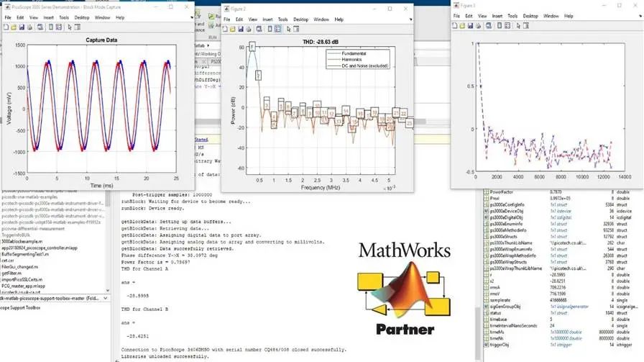Expand dock arrow in PicoScope capture window menu bar
This screenshot has height=362, width=644.
[x=191, y=18]
